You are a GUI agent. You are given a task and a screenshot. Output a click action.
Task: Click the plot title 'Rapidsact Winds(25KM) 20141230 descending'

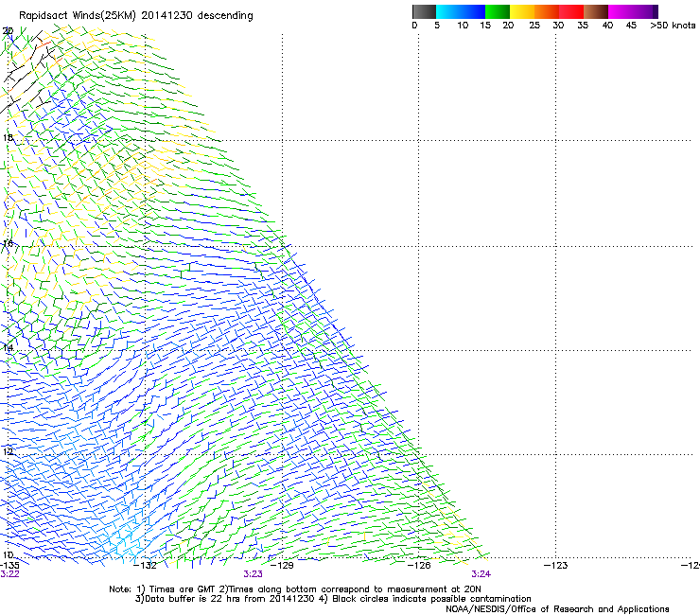[135, 16]
